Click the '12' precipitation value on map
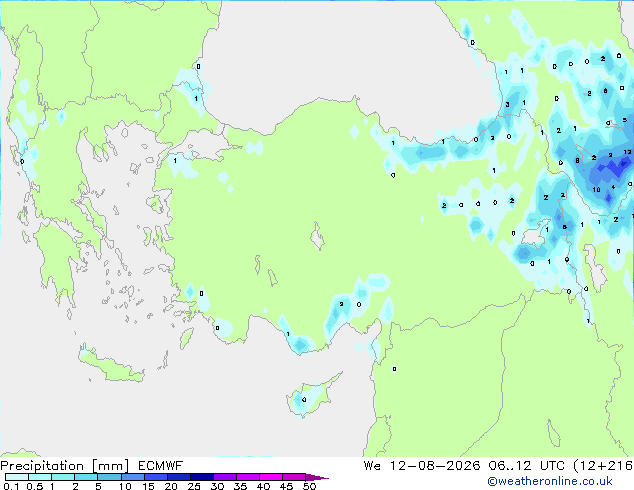Viewport: 634px width, 490px height. [x=627, y=152]
